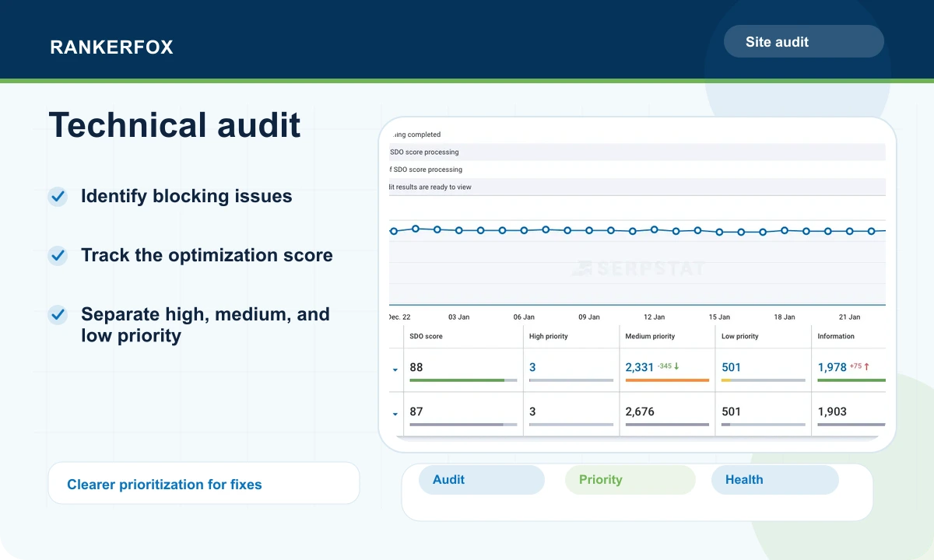Viewport: 934px width, 560px height.
Task: Click the red up arrow next to +75
Action: [866, 366]
